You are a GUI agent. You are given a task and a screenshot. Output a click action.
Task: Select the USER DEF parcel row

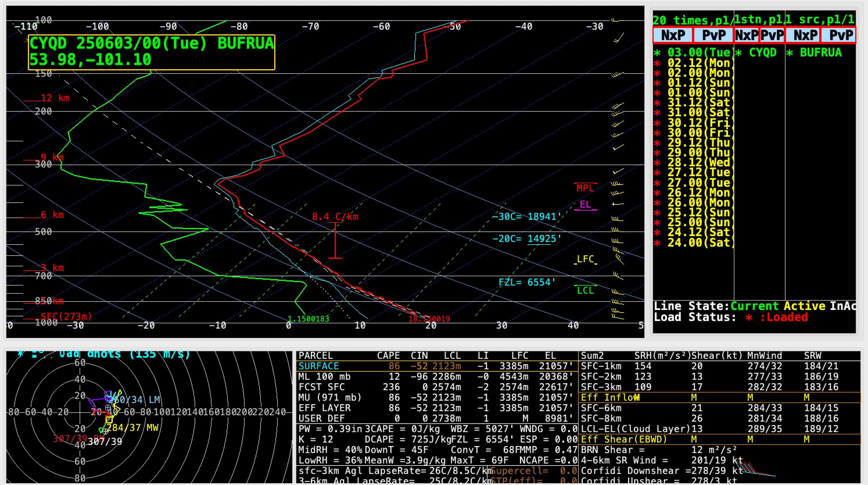click(437, 418)
